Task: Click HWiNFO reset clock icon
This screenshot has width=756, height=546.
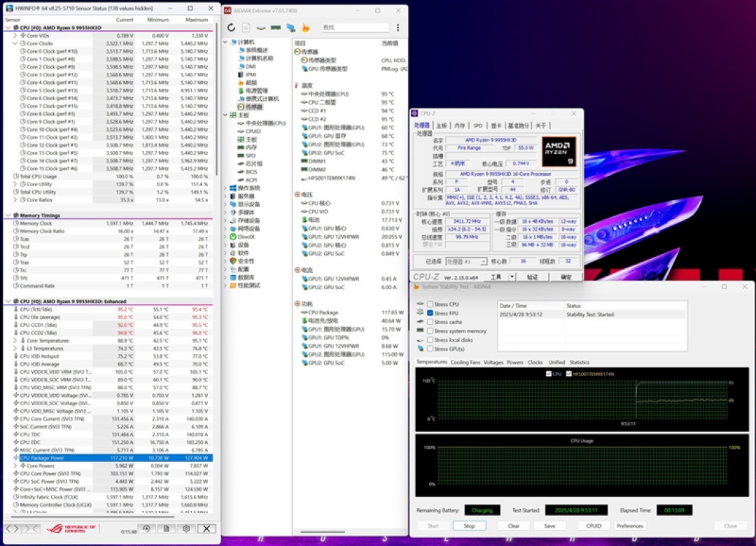Action: (146, 528)
